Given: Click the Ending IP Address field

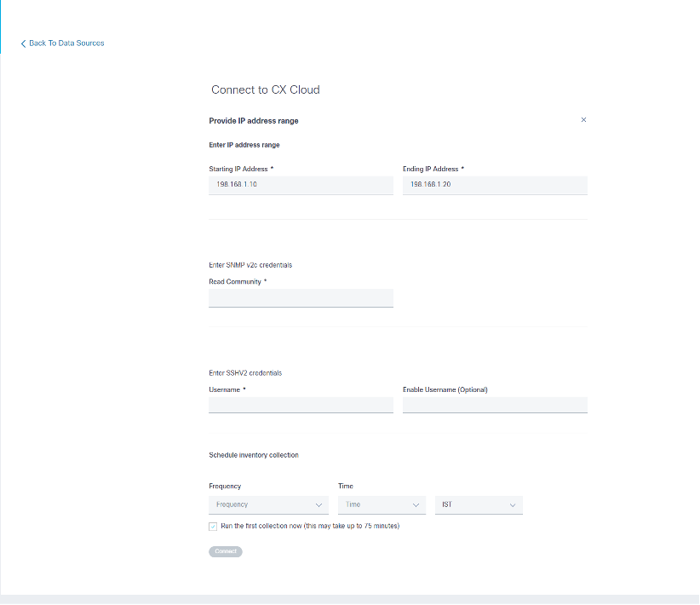Looking at the screenshot, I should coord(495,185).
